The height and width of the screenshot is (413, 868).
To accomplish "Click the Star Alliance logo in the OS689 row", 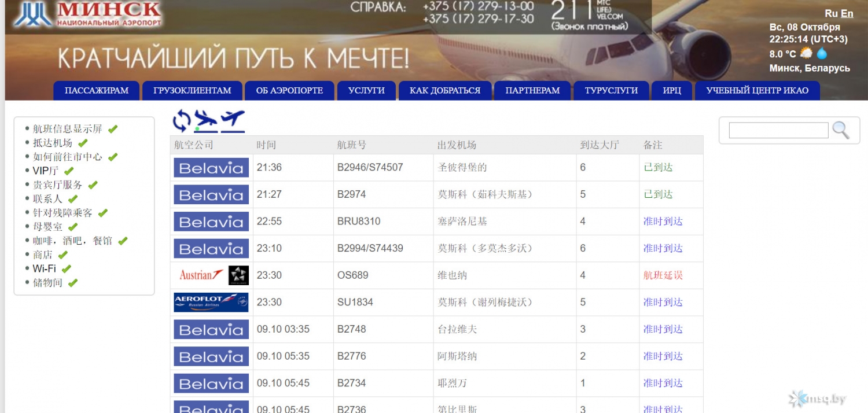I will point(238,275).
